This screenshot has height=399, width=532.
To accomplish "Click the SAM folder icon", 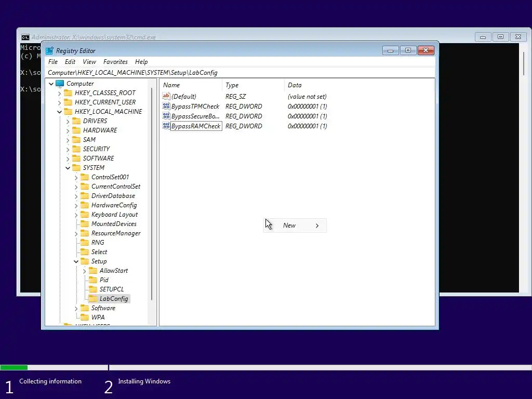I will (x=77, y=139).
